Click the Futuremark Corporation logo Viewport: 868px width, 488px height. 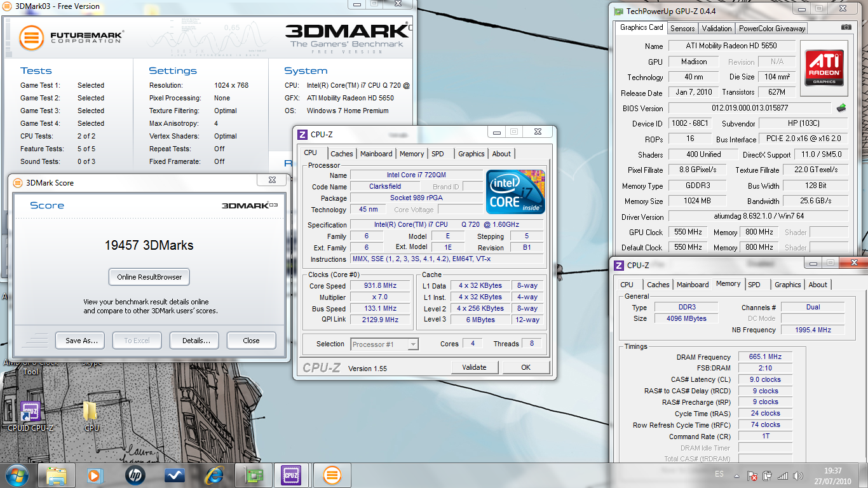click(71, 37)
